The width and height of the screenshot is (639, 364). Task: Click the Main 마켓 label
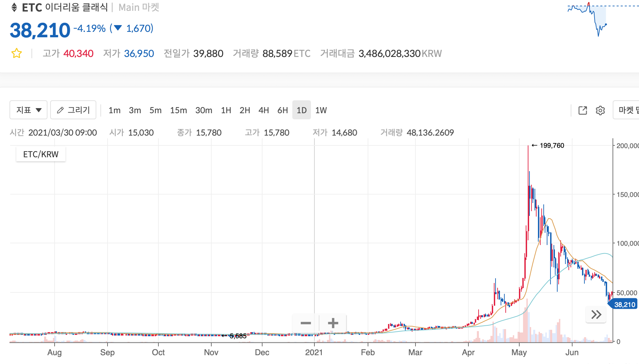point(139,7)
